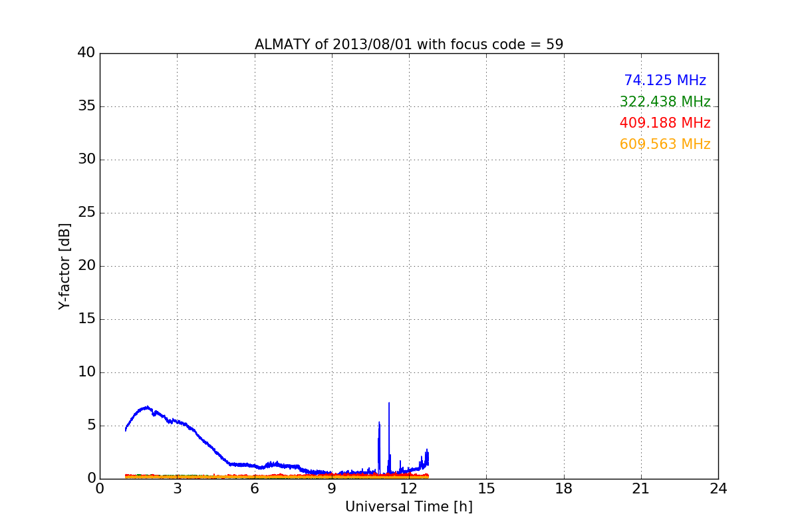
Task: Click the y-axis tick label 20
Action: pos(86,266)
